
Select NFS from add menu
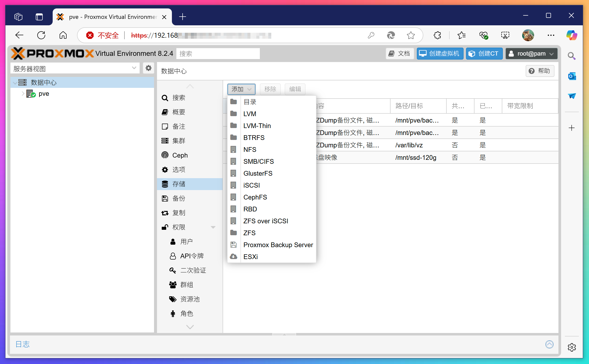(250, 150)
